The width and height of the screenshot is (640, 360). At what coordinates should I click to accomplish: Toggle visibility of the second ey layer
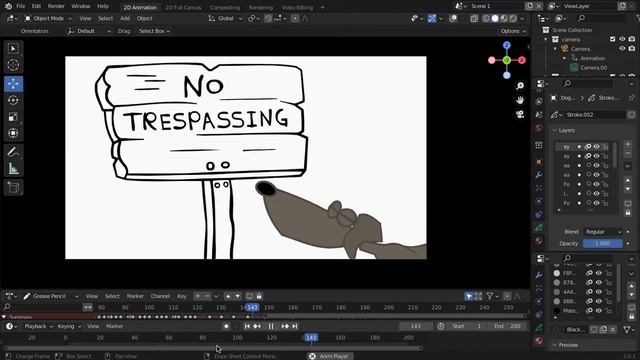tap(596, 156)
